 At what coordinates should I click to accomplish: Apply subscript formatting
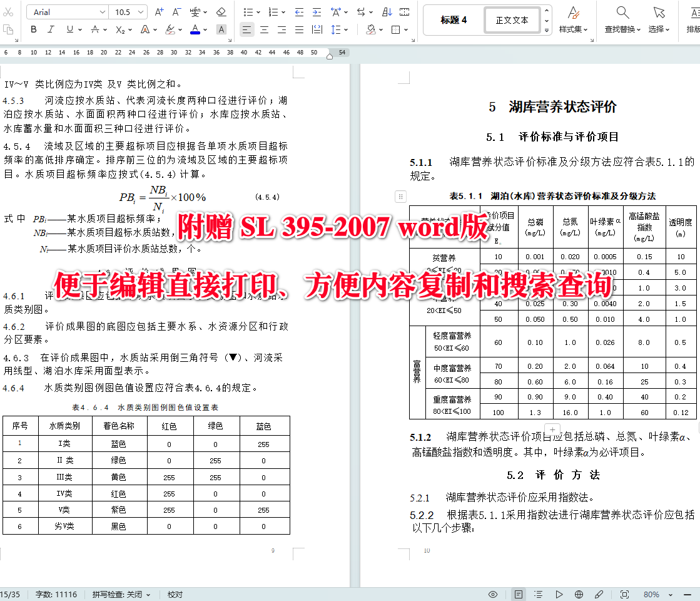pyautogui.click(x=119, y=30)
